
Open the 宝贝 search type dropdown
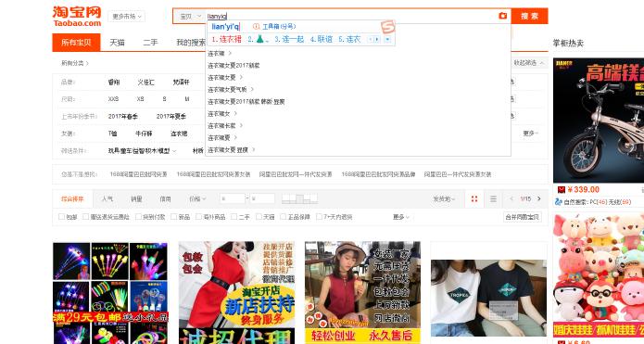189,17
